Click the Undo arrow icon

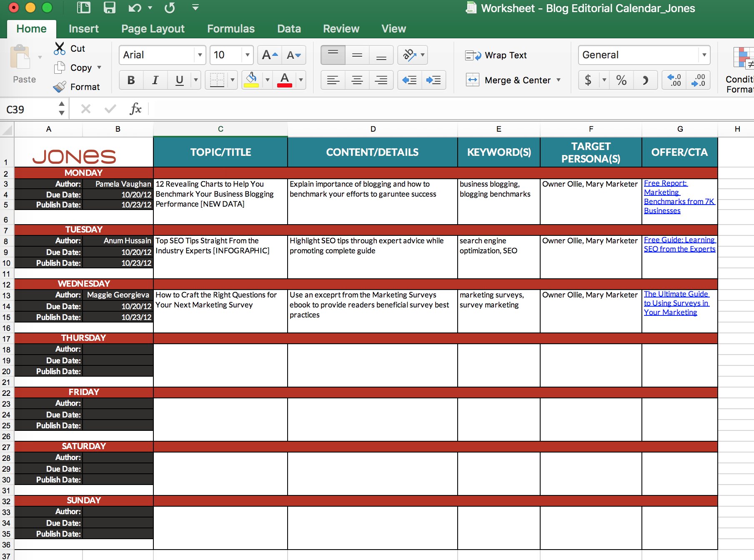[135, 8]
